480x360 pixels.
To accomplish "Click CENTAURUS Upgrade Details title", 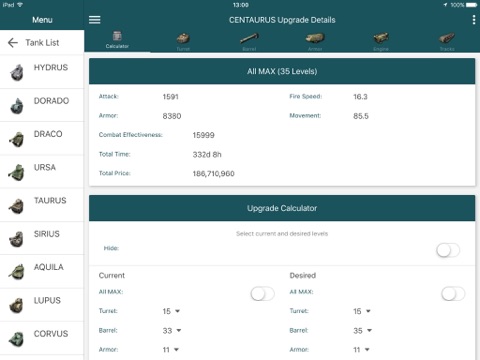I will pyautogui.click(x=282, y=20).
